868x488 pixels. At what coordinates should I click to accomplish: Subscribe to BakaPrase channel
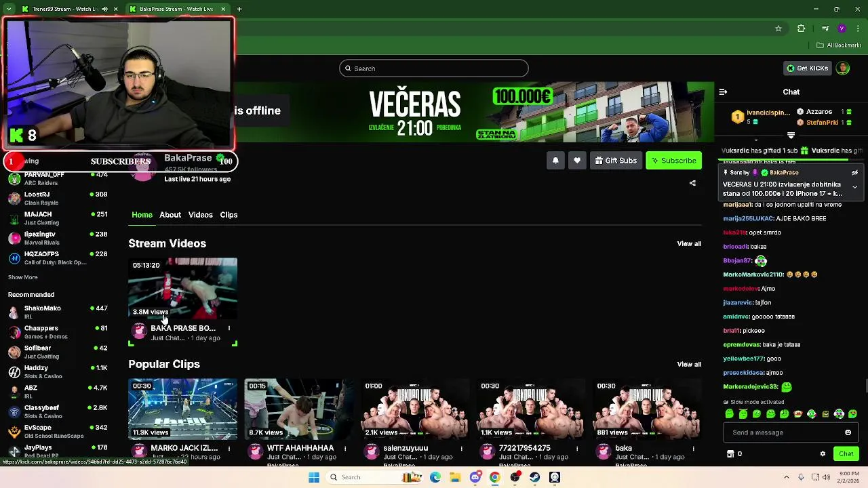click(673, 161)
